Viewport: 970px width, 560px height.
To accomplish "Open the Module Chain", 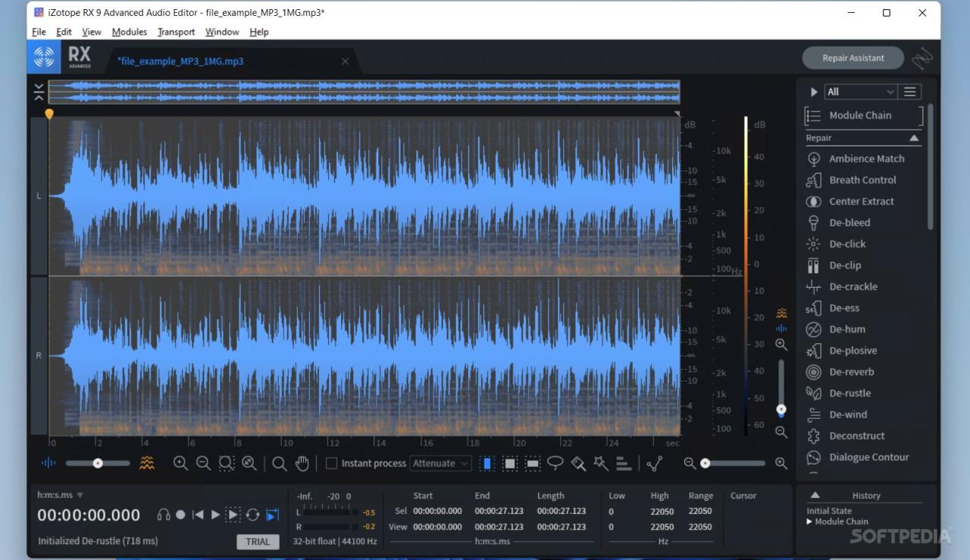I will pos(864,115).
